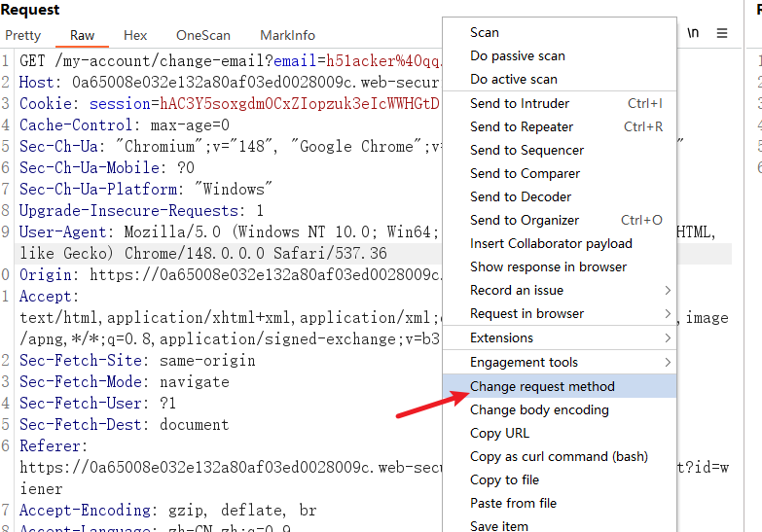Select Send to Comparer
This screenshot has height=532, width=762.
[560, 173]
